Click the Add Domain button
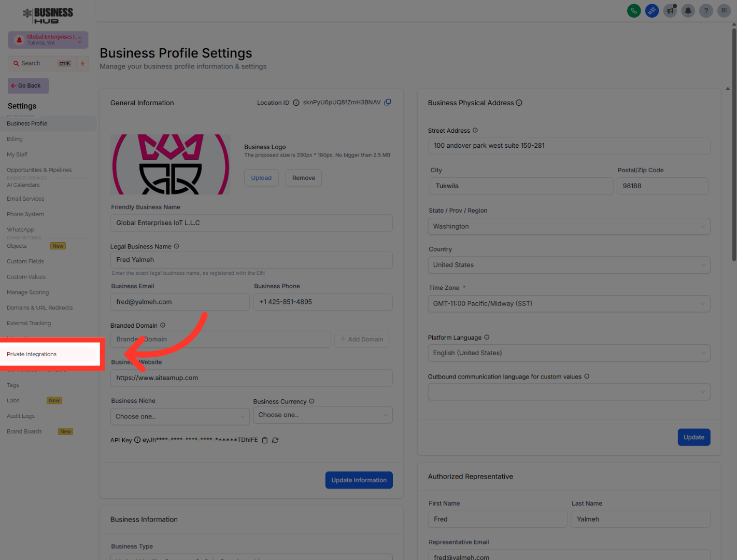This screenshot has width=737, height=560. click(x=362, y=339)
